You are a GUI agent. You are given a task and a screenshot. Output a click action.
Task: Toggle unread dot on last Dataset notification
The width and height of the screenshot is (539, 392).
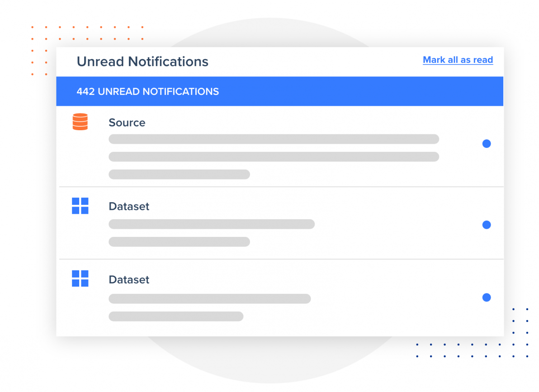click(x=487, y=298)
